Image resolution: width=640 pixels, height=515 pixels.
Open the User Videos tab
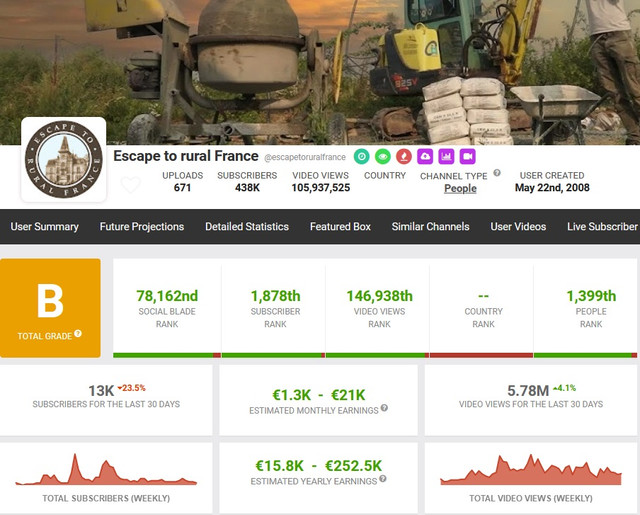(x=518, y=226)
